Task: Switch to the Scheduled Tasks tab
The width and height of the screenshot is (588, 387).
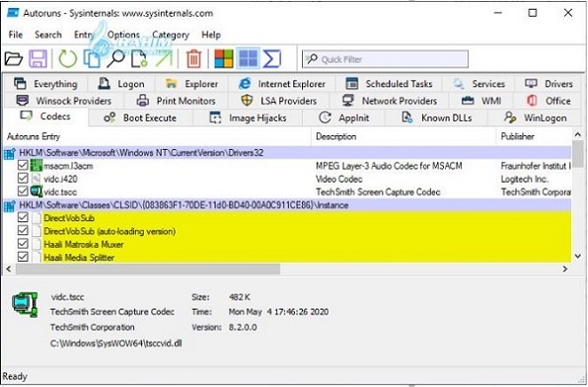Action: 389,84
